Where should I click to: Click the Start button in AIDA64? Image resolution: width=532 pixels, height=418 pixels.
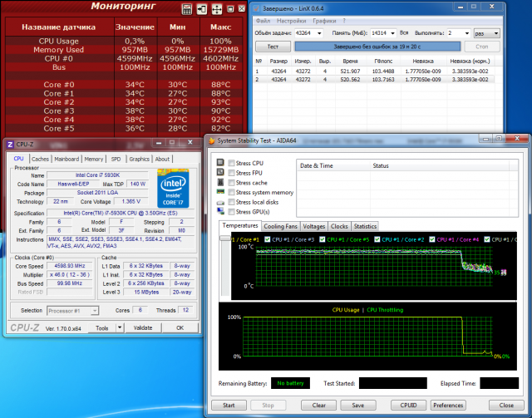[x=229, y=405]
